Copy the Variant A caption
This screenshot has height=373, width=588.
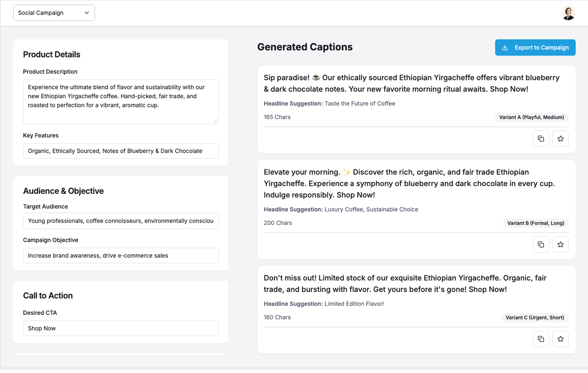tap(541, 139)
